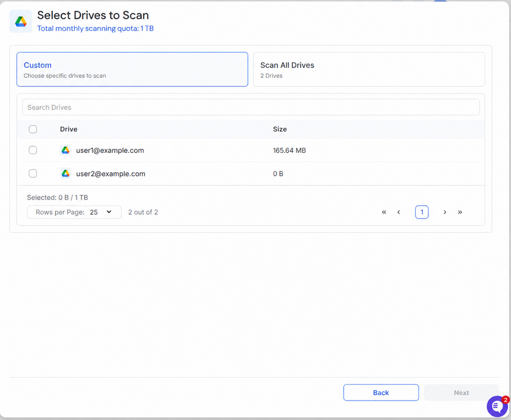Click the 2 out of 2 count
The height and width of the screenshot is (420, 511).
[x=143, y=212]
